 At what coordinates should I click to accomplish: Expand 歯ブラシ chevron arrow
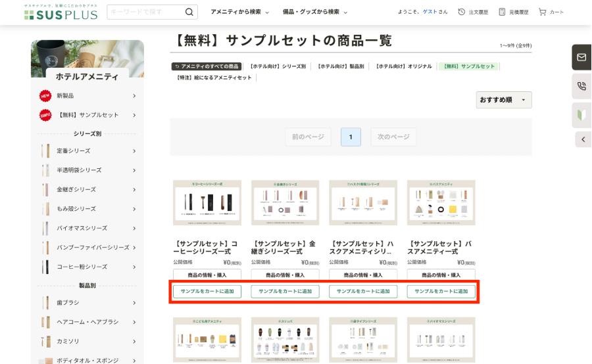tap(134, 302)
